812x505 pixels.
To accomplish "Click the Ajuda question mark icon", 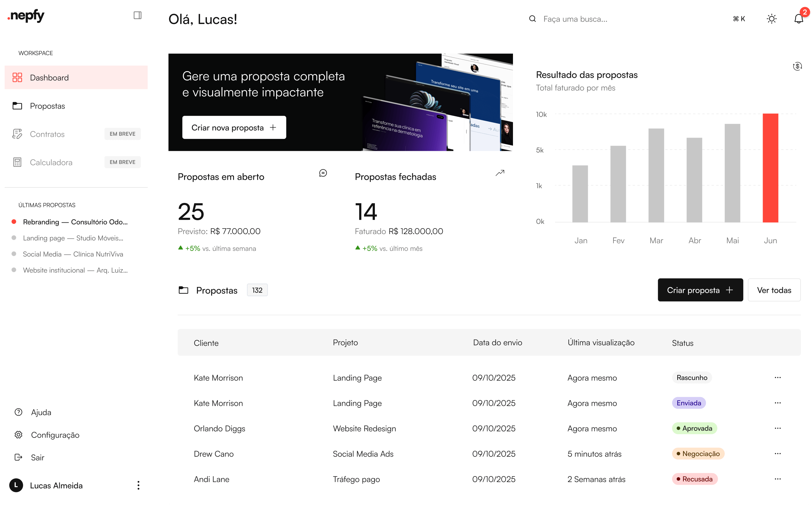I will click(18, 412).
